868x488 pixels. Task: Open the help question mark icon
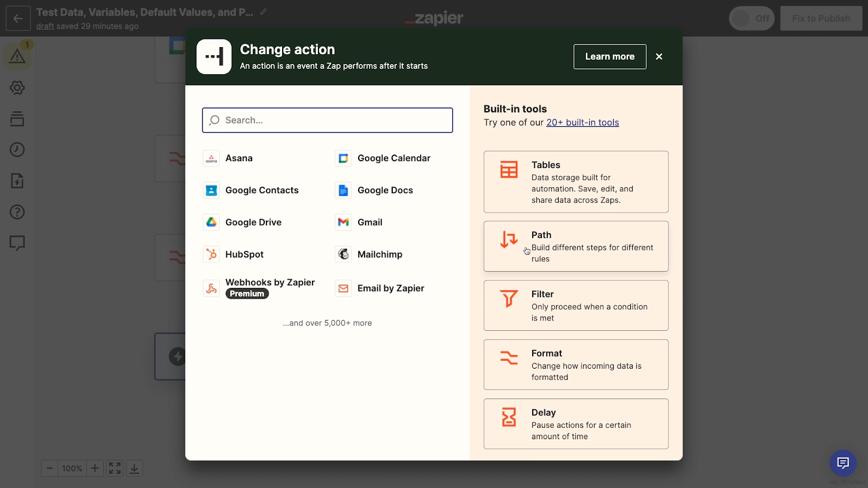[x=17, y=212]
